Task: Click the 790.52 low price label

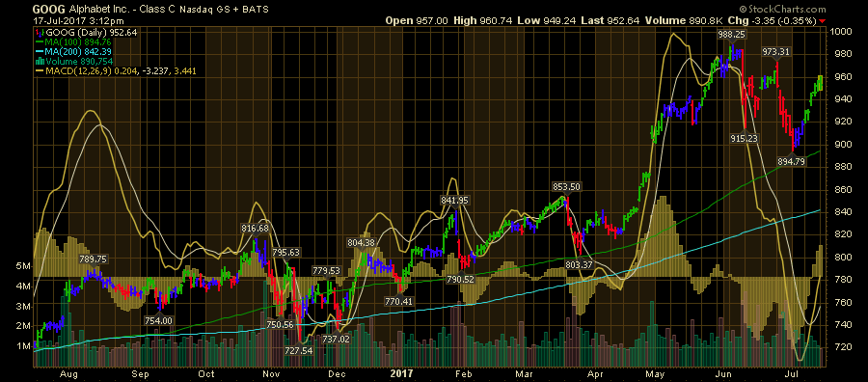Action: click(x=460, y=280)
